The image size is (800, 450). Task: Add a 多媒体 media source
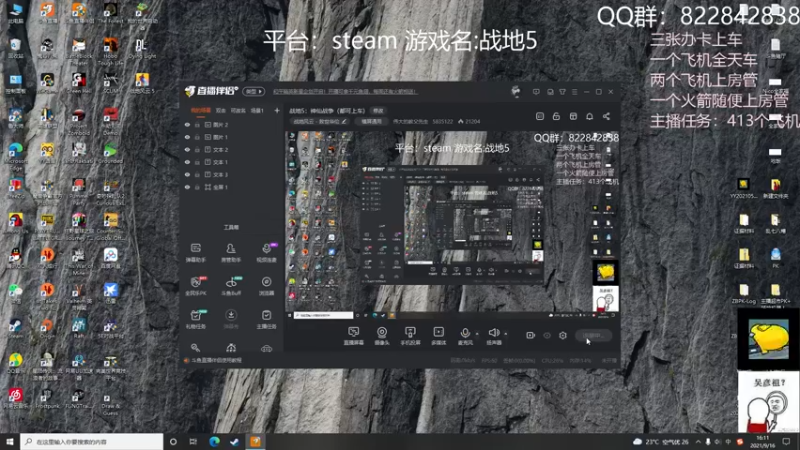[438, 336]
